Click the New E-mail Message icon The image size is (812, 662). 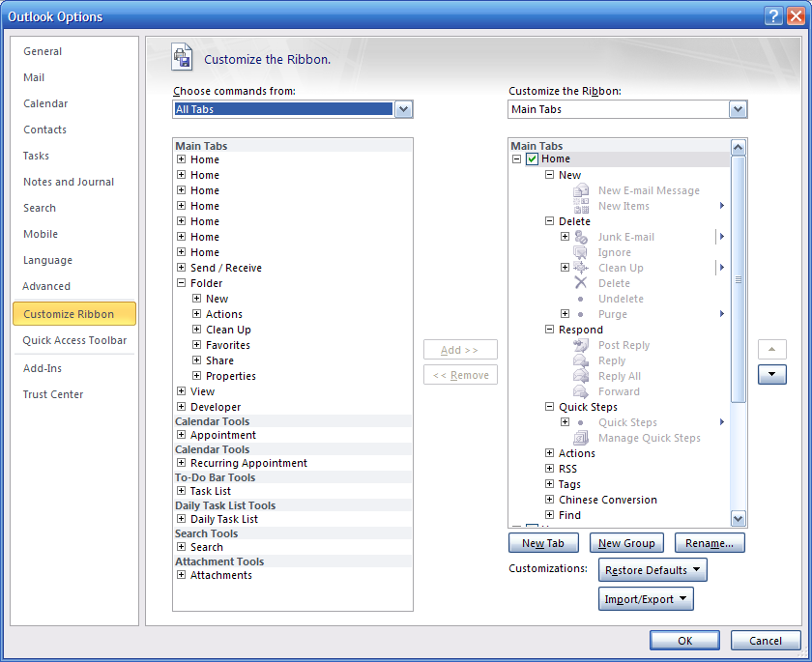coord(581,190)
